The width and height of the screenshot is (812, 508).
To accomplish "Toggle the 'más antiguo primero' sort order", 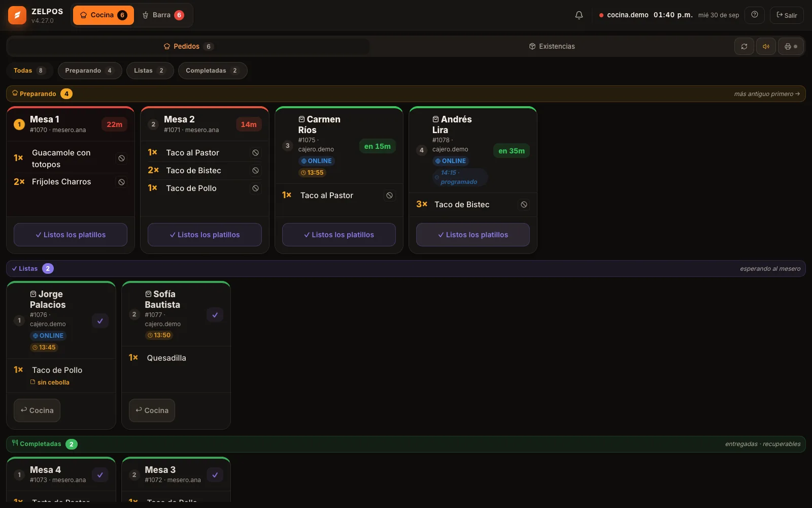I will point(767,94).
